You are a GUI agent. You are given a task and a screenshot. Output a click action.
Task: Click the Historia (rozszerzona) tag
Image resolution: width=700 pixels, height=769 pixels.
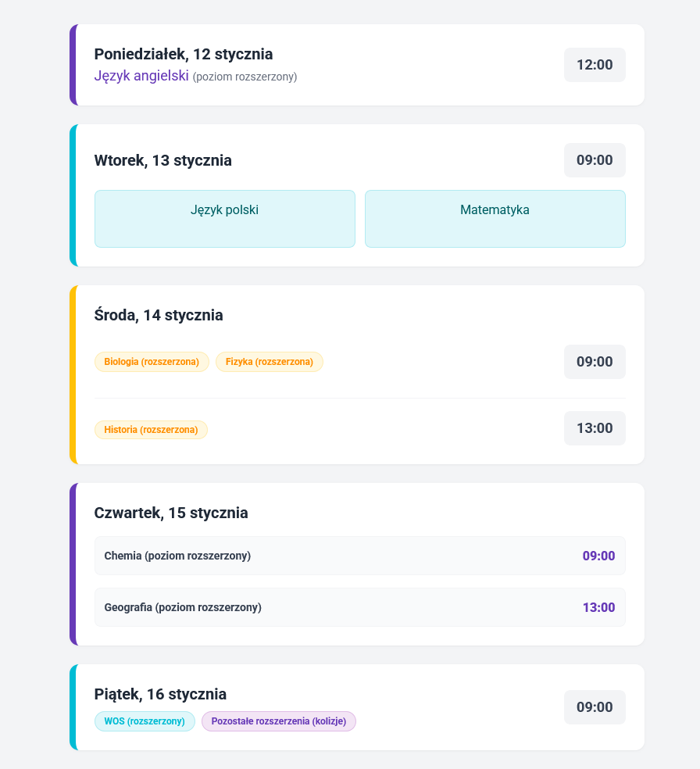point(151,430)
